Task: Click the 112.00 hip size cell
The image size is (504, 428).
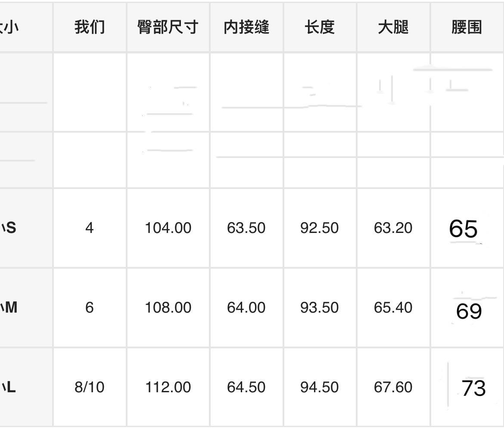Action: [168, 387]
